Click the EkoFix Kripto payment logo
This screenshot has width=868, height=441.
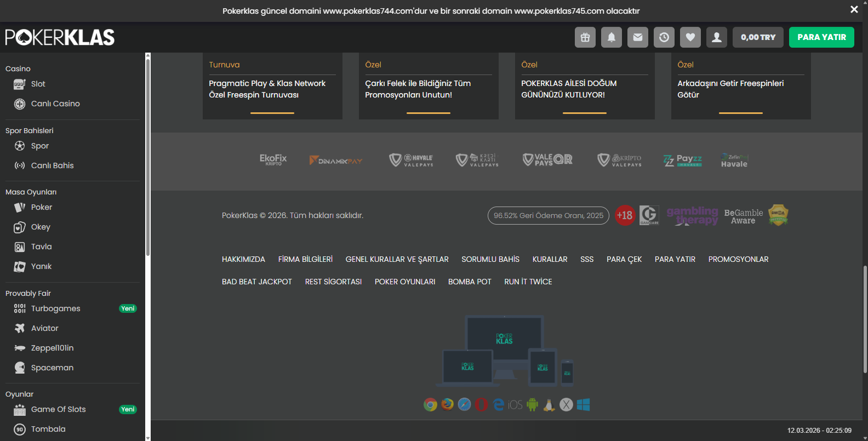(273, 159)
